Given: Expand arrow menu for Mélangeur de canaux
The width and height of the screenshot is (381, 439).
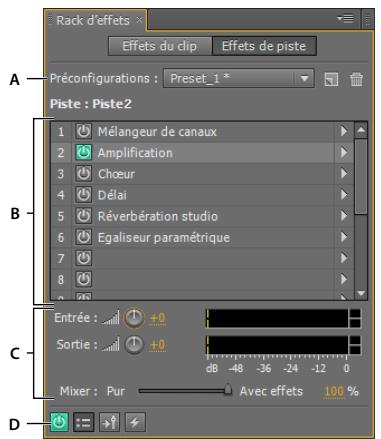Looking at the screenshot, I should coord(344,131).
